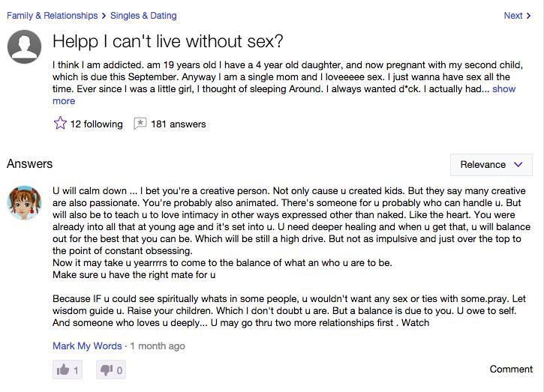
Task: Click the 181 answers count
Action: pos(179,124)
